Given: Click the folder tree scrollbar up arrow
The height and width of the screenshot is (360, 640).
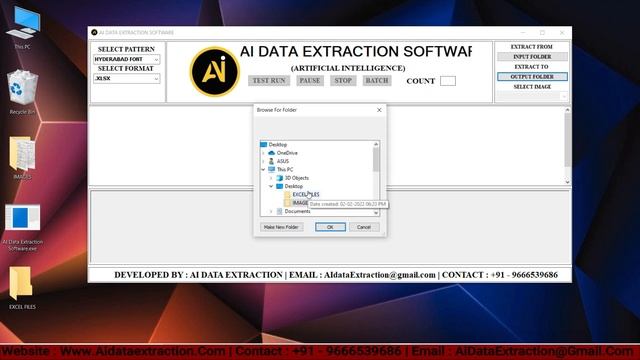Looking at the screenshot, I should click(x=376, y=144).
